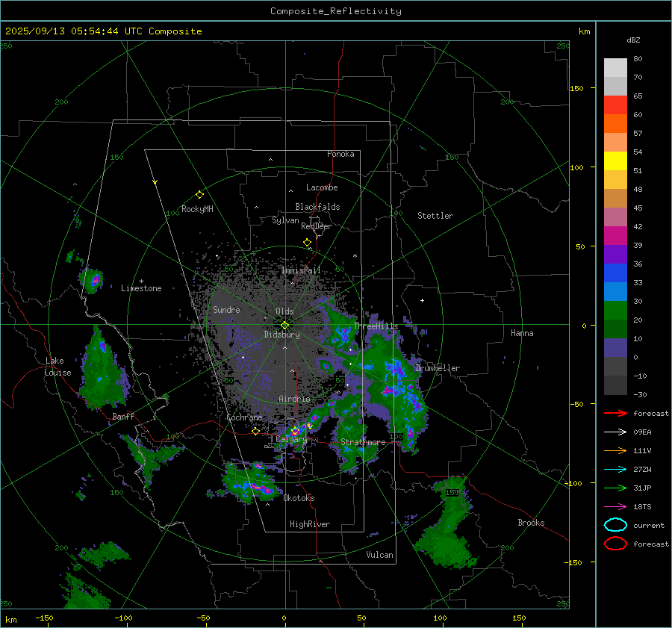Click the yellow 54 dBZ color swatch
This screenshot has width=672, height=628.
(615, 161)
